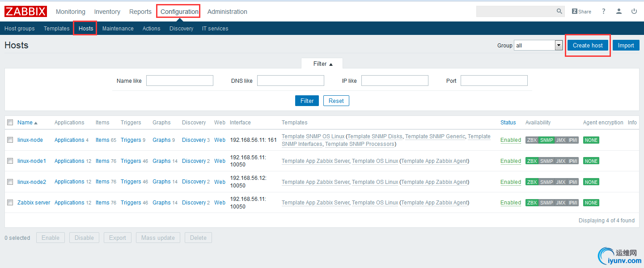
Task: Click the Disable button below table
Action: [84, 238]
